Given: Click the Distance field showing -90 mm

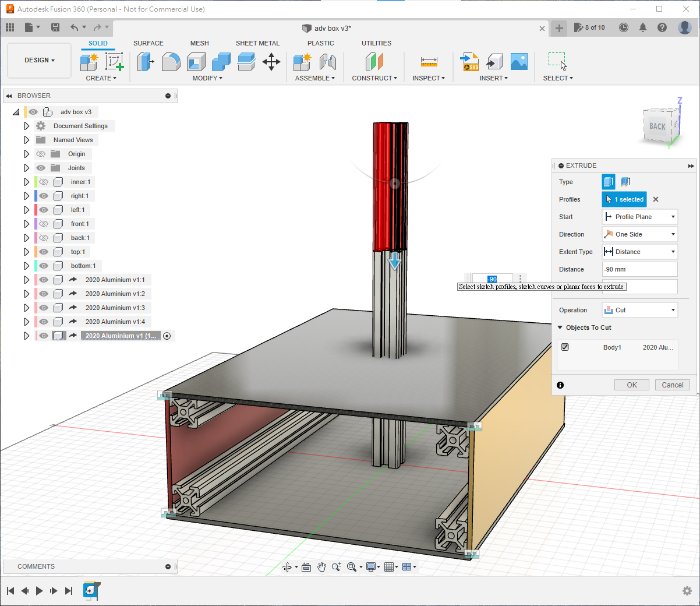Looking at the screenshot, I should click(x=639, y=269).
